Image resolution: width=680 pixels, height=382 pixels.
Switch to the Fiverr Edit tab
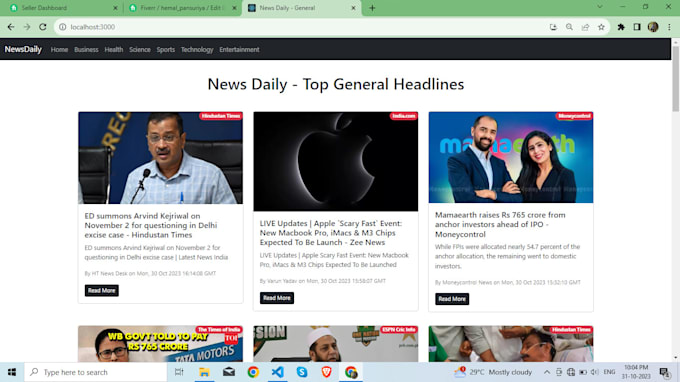click(182, 8)
